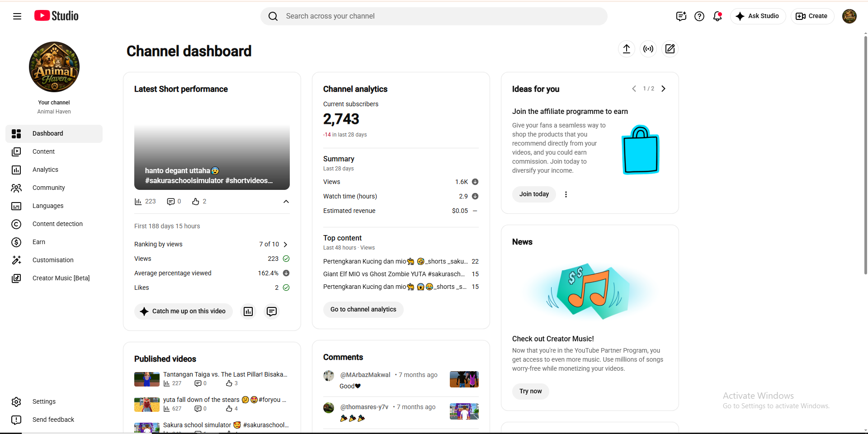Image resolution: width=868 pixels, height=434 pixels.
Task: Open video comments icon beside Catch me up
Action: pos(272,311)
